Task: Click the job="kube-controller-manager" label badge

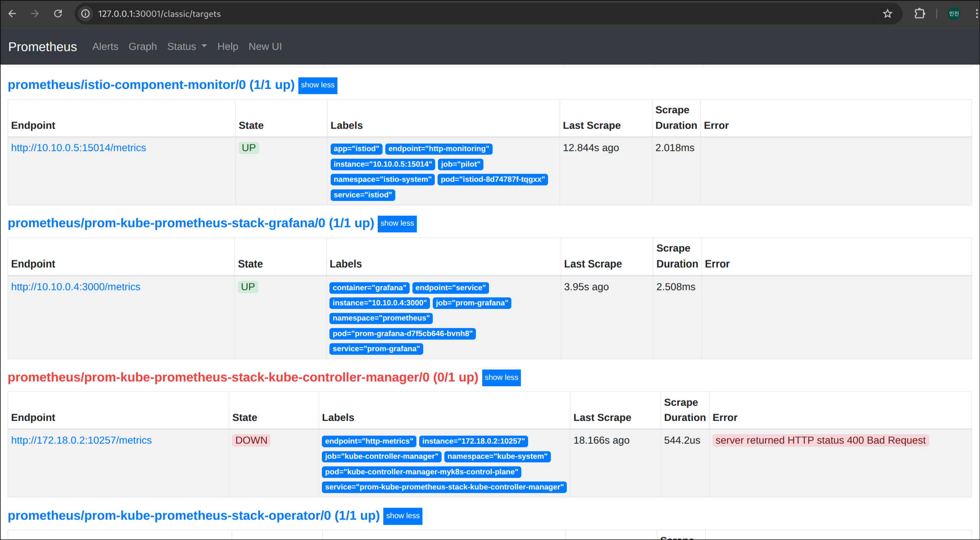Action: (382, 457)
